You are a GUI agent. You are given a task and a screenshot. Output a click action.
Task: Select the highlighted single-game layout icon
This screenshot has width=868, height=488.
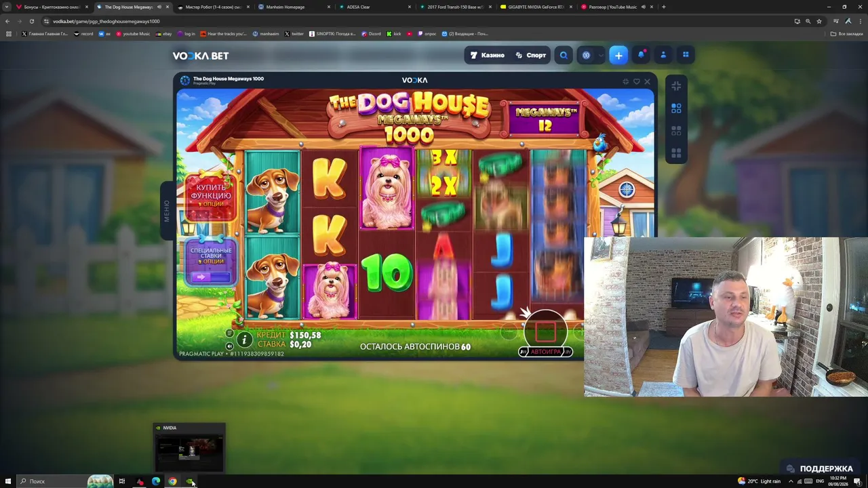pos(676,108)
